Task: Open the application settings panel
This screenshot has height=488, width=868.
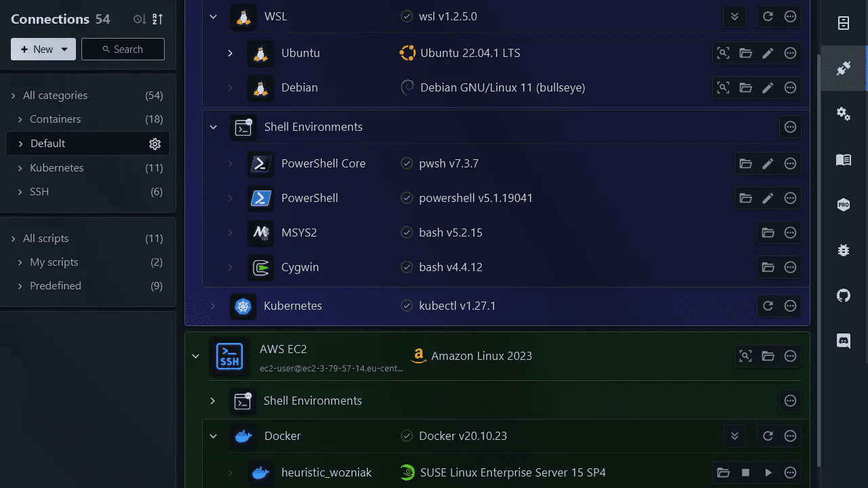Action: coord(843,114)
